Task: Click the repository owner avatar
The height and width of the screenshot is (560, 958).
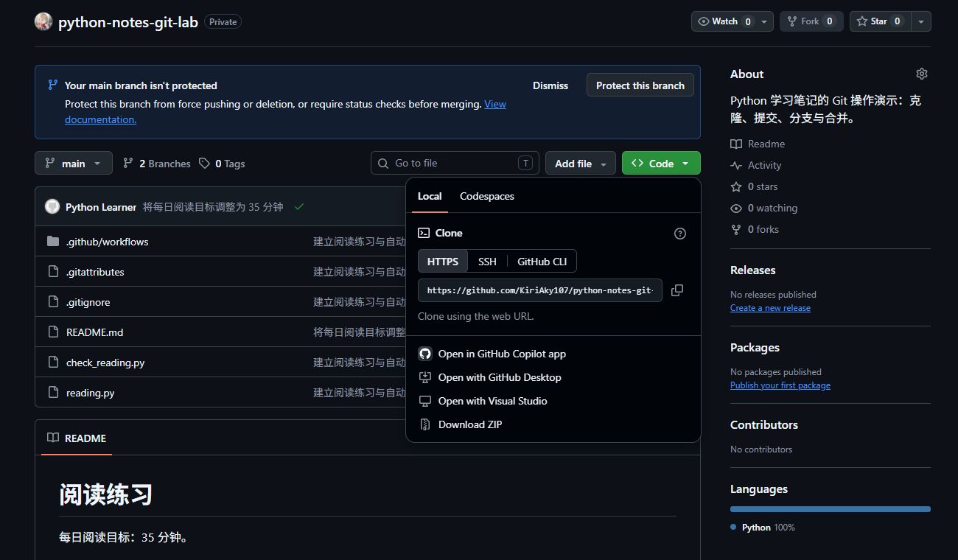Action: coord(43,21)
